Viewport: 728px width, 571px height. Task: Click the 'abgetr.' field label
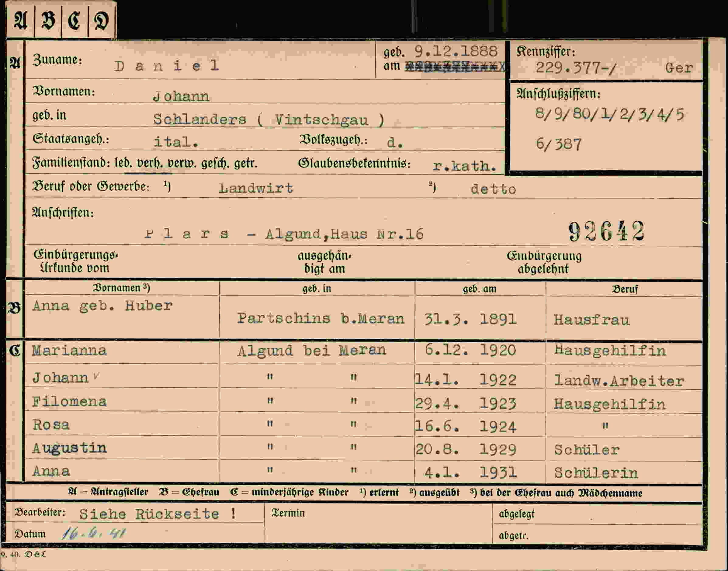pos(514,536)
